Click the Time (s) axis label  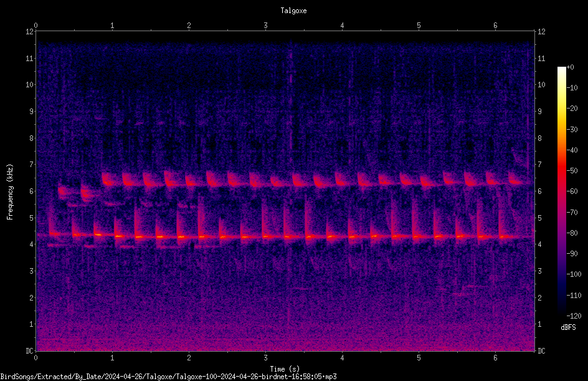pyautogui.click(x=285, y=369)
